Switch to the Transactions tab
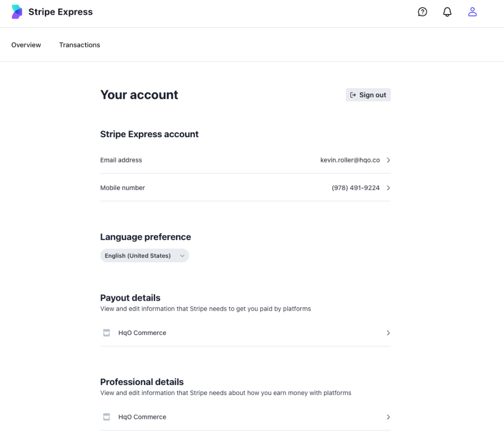The width and height of the screenshot is (504, 445). click(80, 45)
